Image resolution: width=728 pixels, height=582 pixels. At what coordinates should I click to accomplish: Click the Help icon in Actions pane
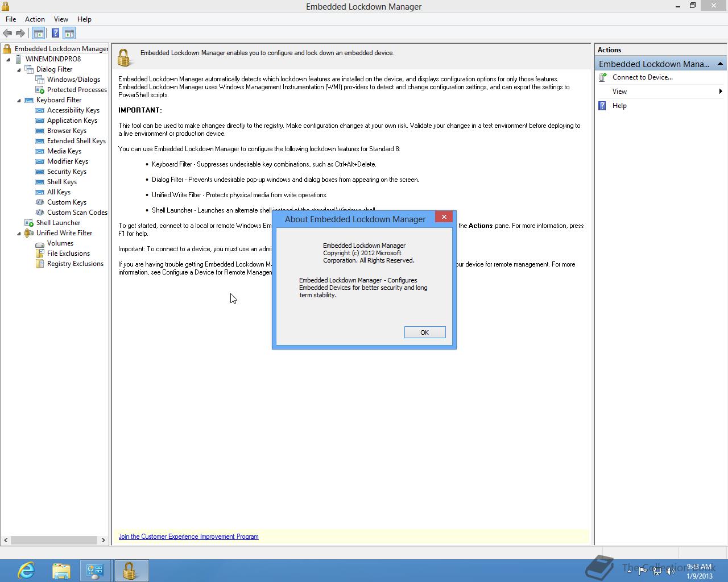click(602, 106)
